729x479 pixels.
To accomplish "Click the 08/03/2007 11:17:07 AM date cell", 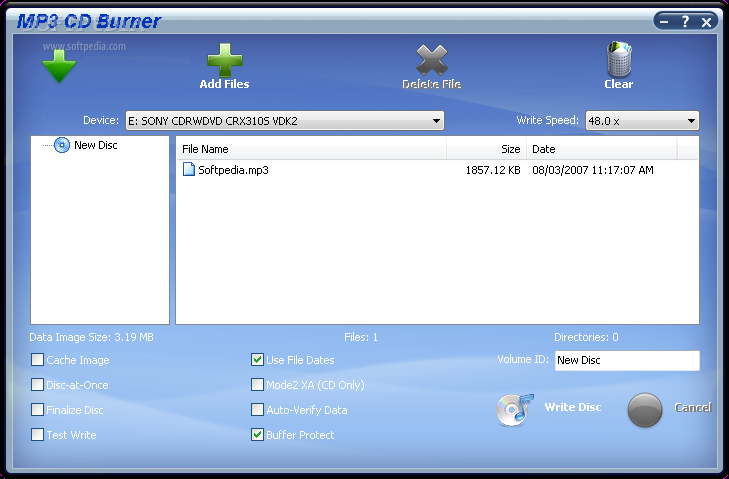I will [x=593, y=170].
